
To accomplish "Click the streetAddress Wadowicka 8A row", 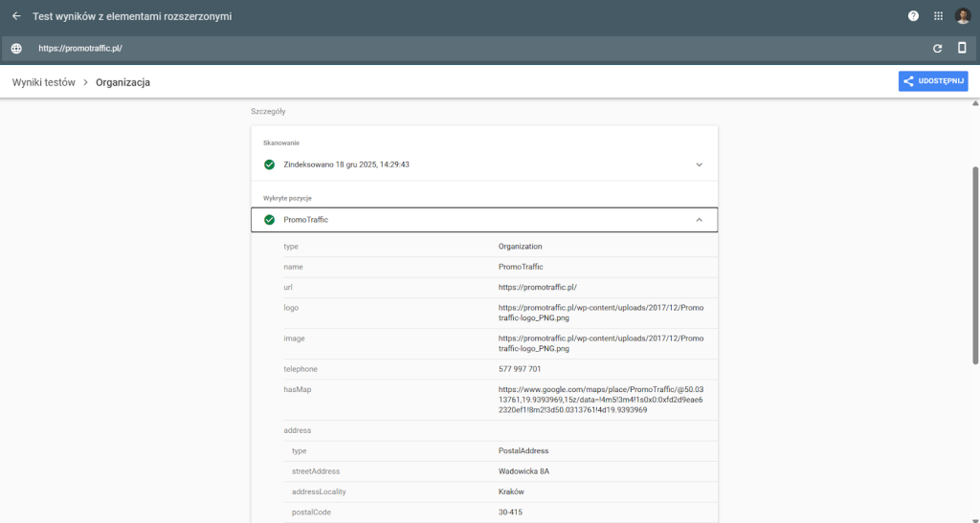I will coord(523,471).
